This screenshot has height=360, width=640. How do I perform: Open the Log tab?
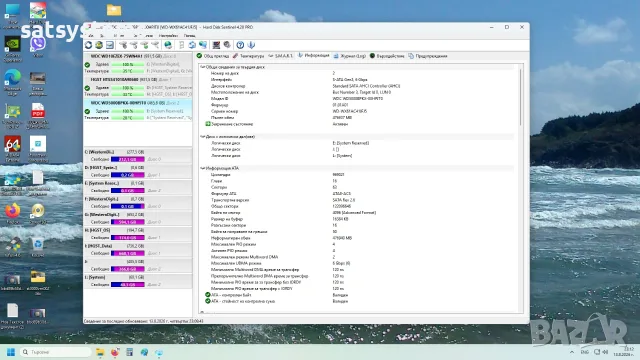click(x=350, y=56)
